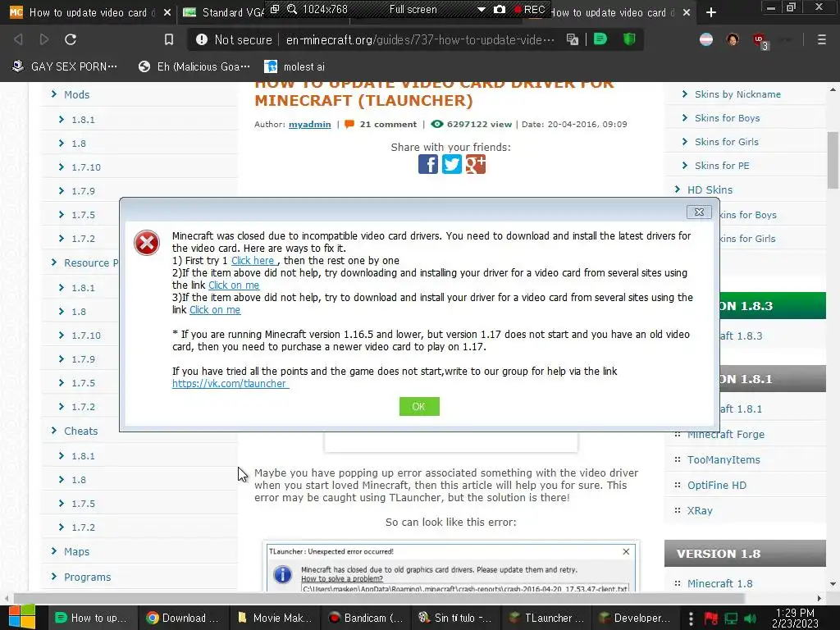Click the red flag tray icon
Viewport: 840px width, 630px height.
[711, 619]
